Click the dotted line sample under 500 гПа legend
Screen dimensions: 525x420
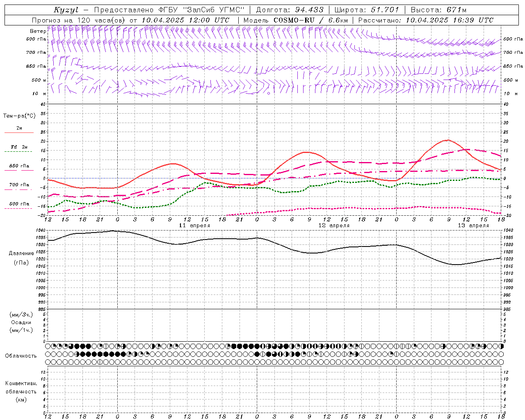(x=18, y=209)
